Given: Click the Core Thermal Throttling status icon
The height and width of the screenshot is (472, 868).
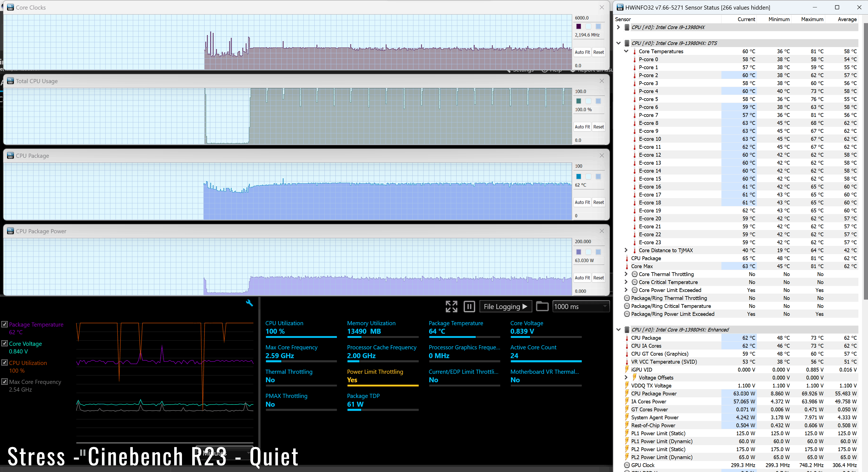Looking at the screenshot, I should pyautogui.click(x=634, y=274).
